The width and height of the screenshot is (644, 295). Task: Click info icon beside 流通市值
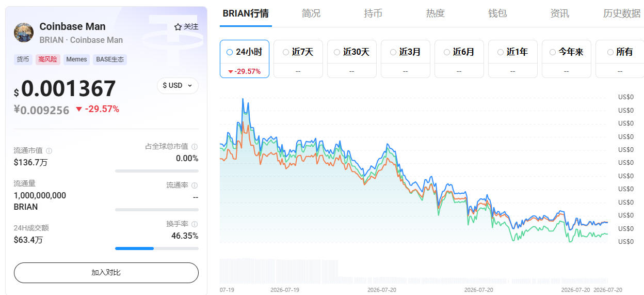coord(49,151)
